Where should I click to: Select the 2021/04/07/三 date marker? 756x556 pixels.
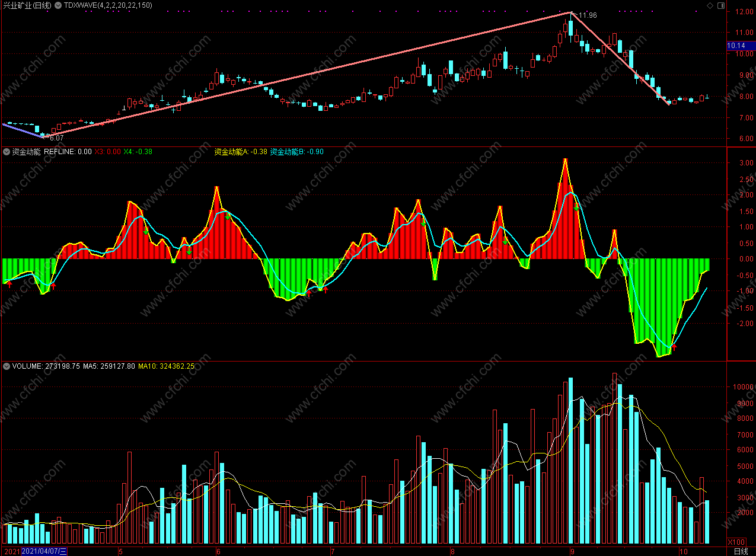44,551
